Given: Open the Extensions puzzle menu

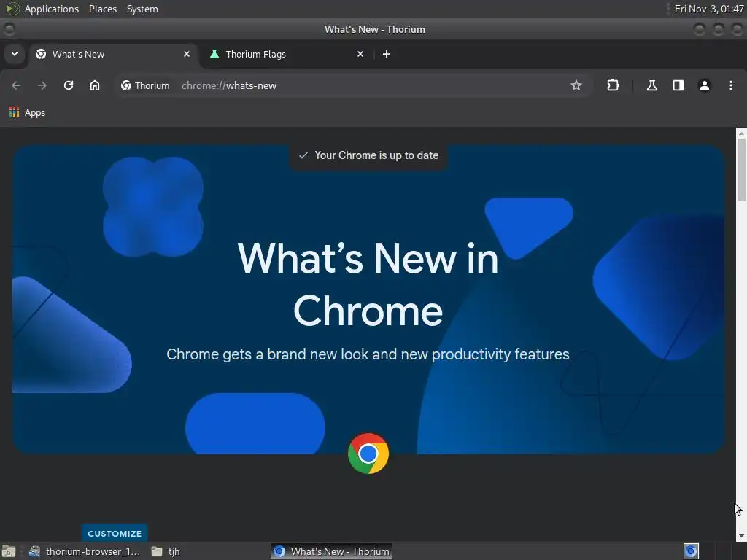Looking at the screenshot, I should click(x=613, y=85).
